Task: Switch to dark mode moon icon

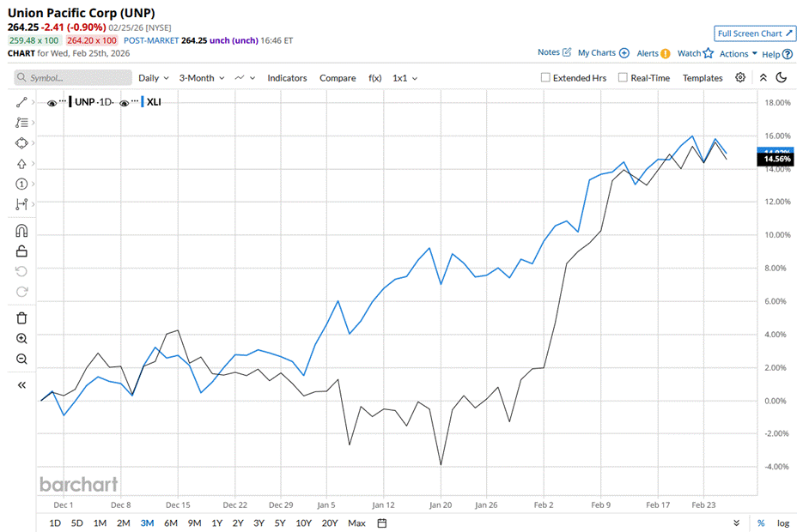Action: (x=781, y=78)
